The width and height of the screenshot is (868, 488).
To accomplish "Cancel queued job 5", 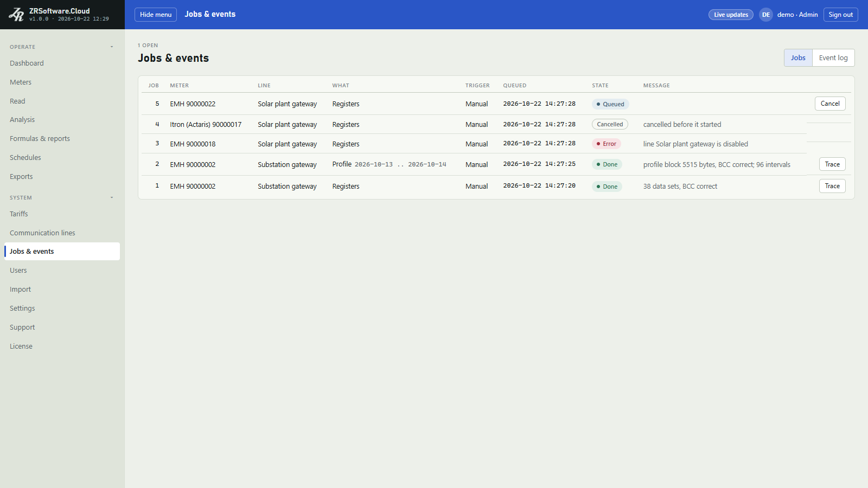I will 830,104.
